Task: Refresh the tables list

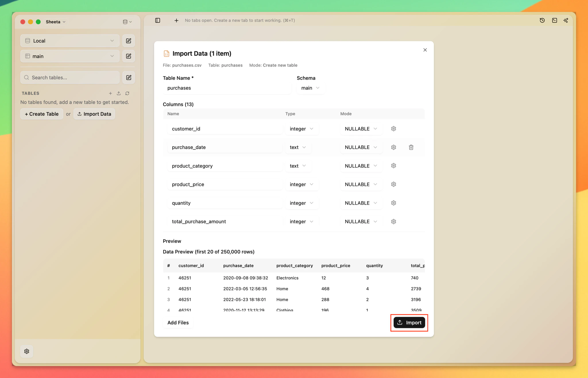Action: (127, 93)
